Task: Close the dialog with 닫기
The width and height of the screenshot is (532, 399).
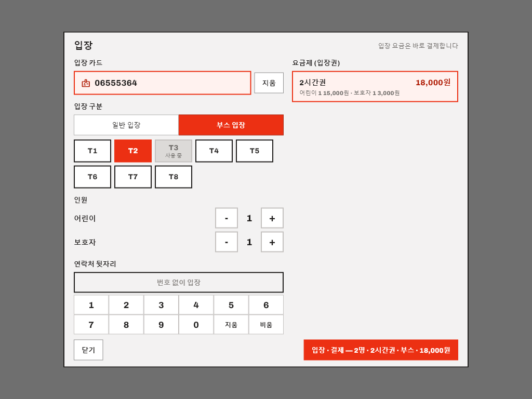Action: [88, 350]
